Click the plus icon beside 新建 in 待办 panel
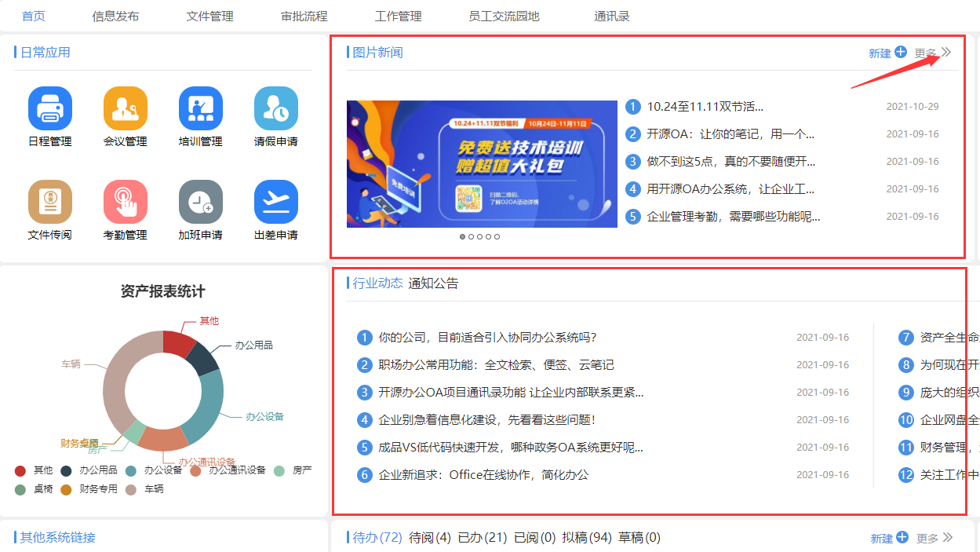This screenshot has width=980, height=552. [902, 537]
